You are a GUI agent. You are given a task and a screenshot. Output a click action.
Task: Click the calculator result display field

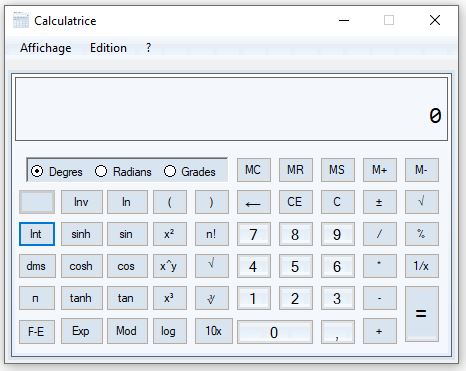click(x=231, y=109)
